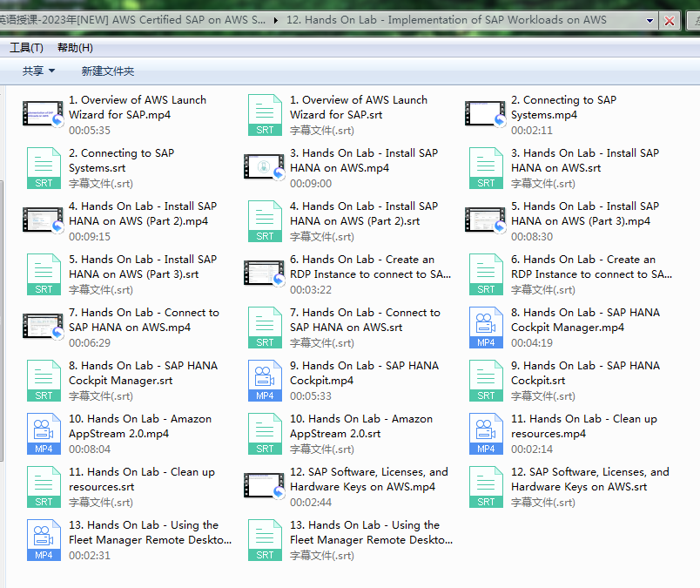Open the 帮助(H) menu

(x=75, y=48)
